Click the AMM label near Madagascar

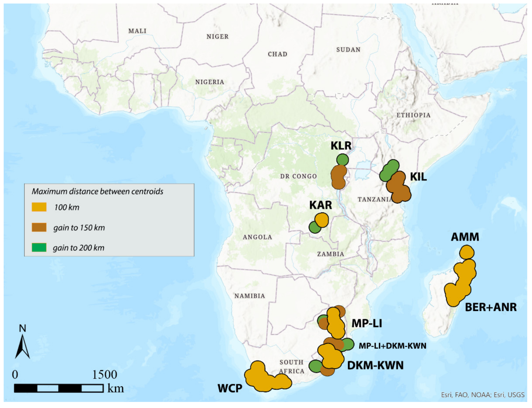pos(465,237)
